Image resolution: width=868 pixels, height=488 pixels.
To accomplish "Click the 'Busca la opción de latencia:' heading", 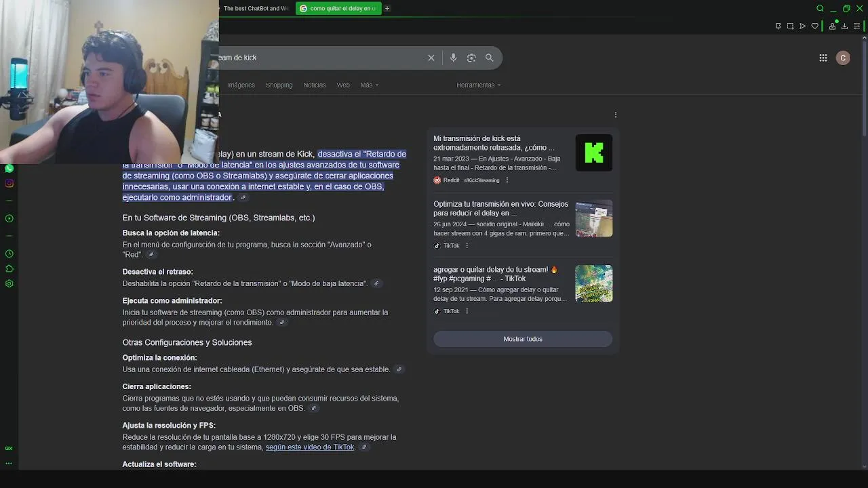I will [x=171, y=233].
